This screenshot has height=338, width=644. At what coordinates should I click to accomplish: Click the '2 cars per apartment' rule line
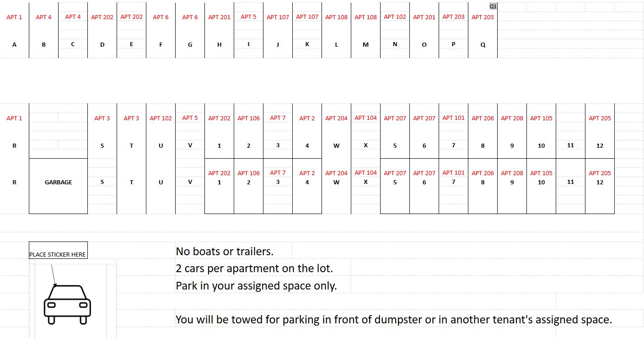pyautogui.click(x=254, y=268)
